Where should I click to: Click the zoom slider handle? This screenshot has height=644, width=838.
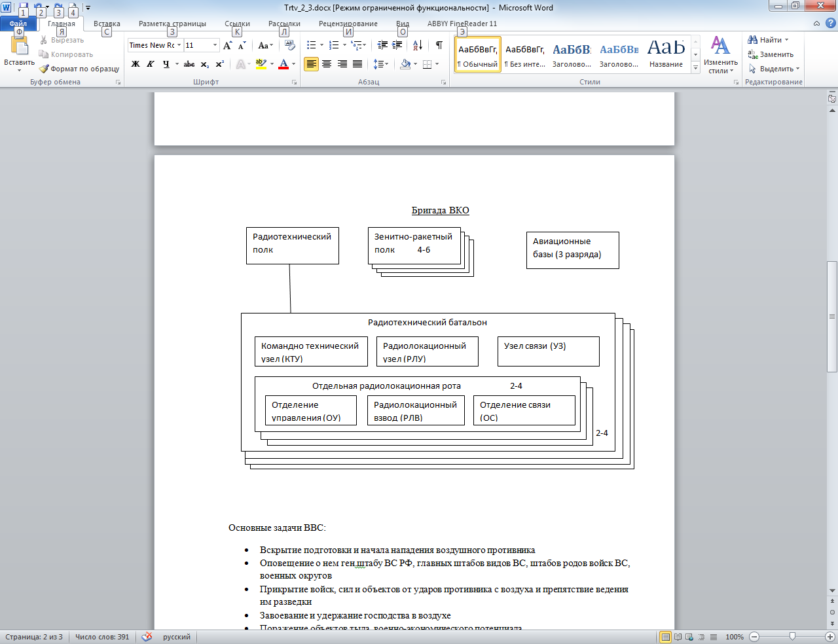tap(792, 637)
